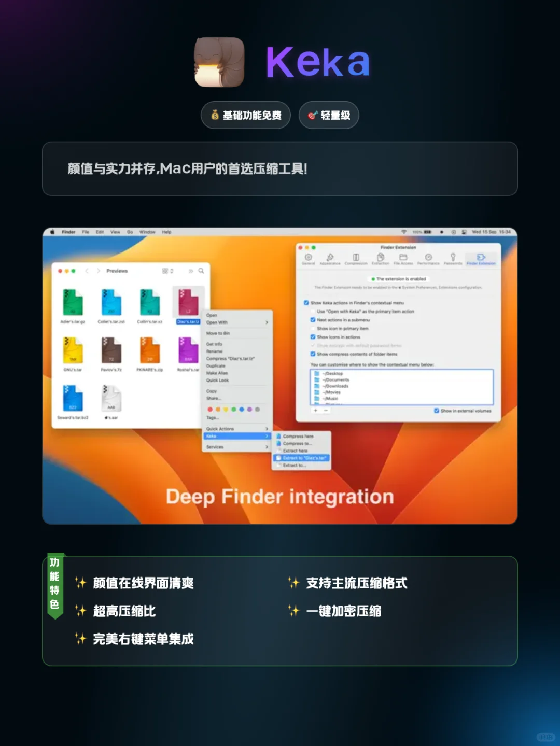Toggle Nest actions in a submenu checkbox

(x=313, y=320)
